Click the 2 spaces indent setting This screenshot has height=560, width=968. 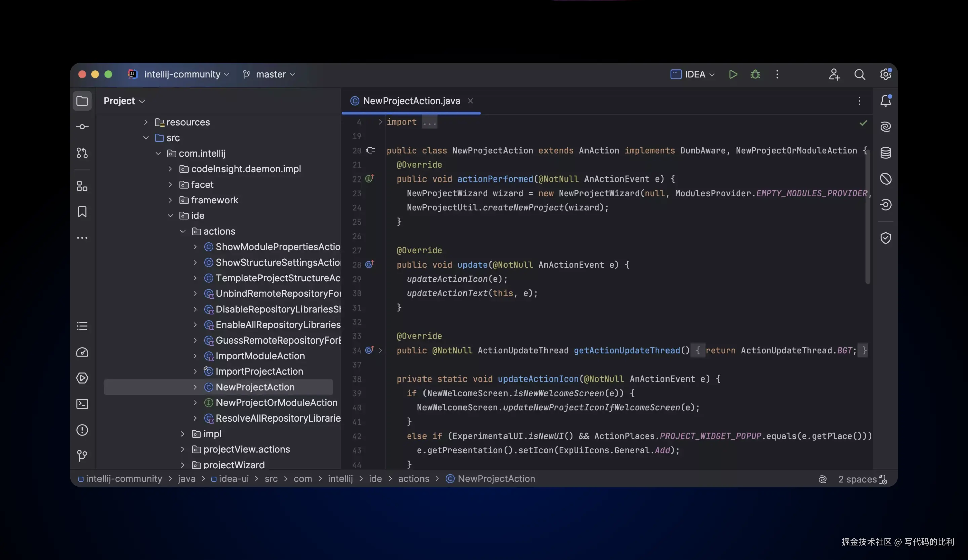point(857,479)
